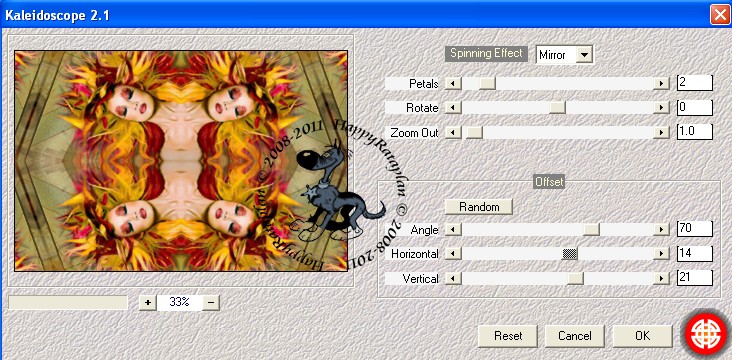This screenshot has width=732, height=360.
Task: Click the Horizontal slider thumb
Action: (x=570, y=254)
